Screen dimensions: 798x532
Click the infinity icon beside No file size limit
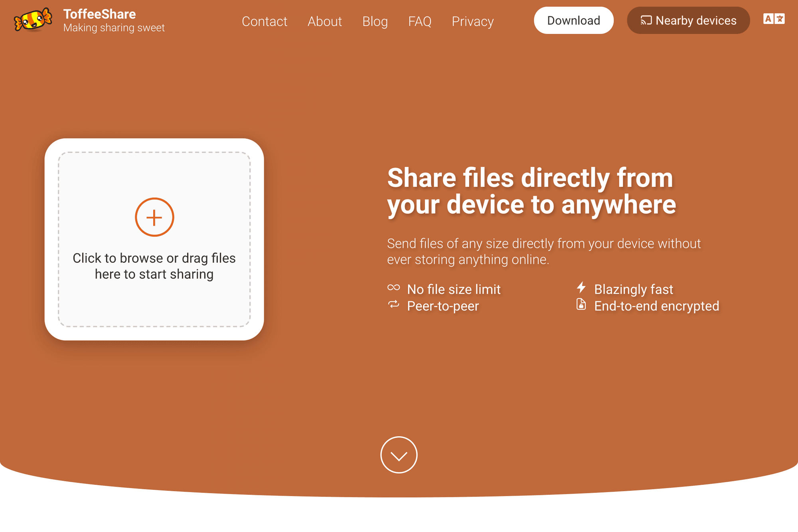tap(393, 287)
